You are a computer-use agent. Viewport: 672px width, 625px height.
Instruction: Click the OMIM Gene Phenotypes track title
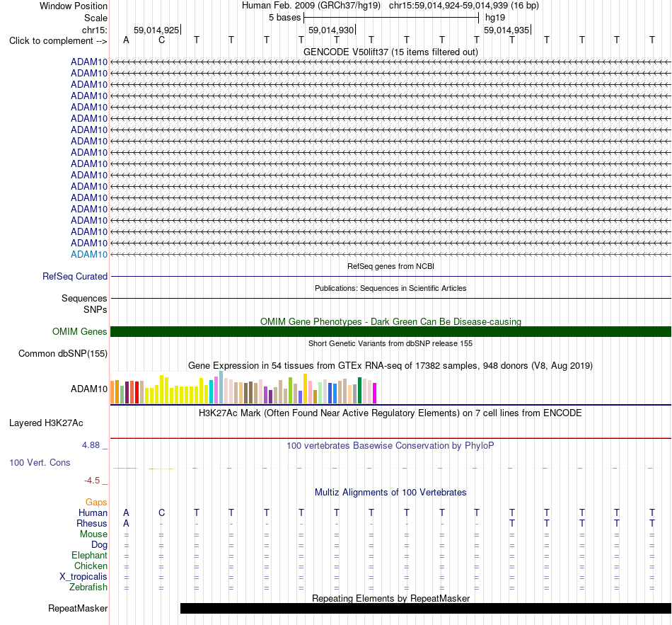pyautogui.click(x=391, y=322)
